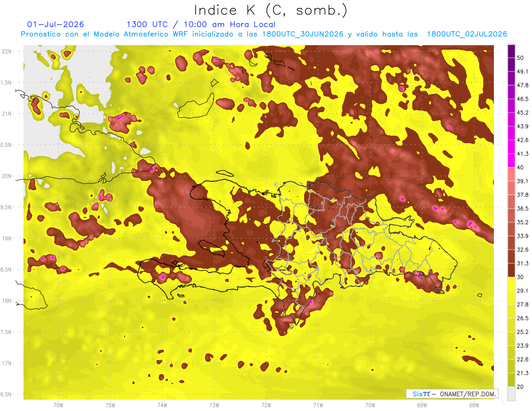Click the "72W" longitude label

(x=266, y=405)
